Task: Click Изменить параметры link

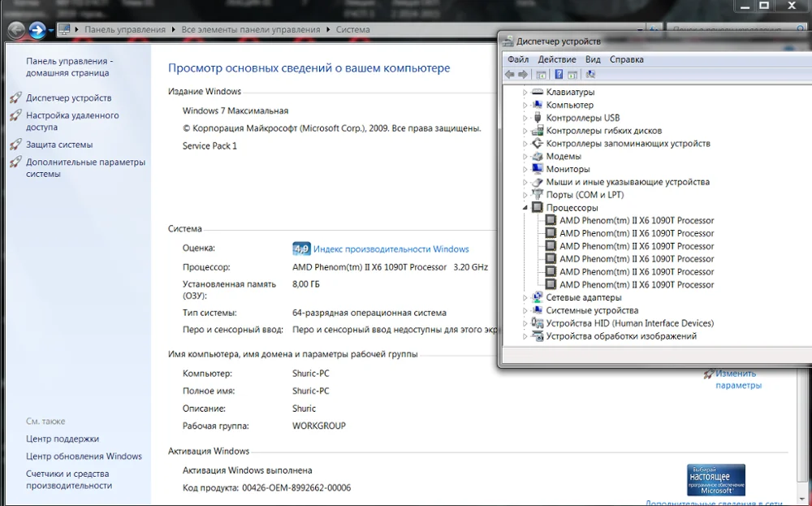Action: tap(738, 379)
